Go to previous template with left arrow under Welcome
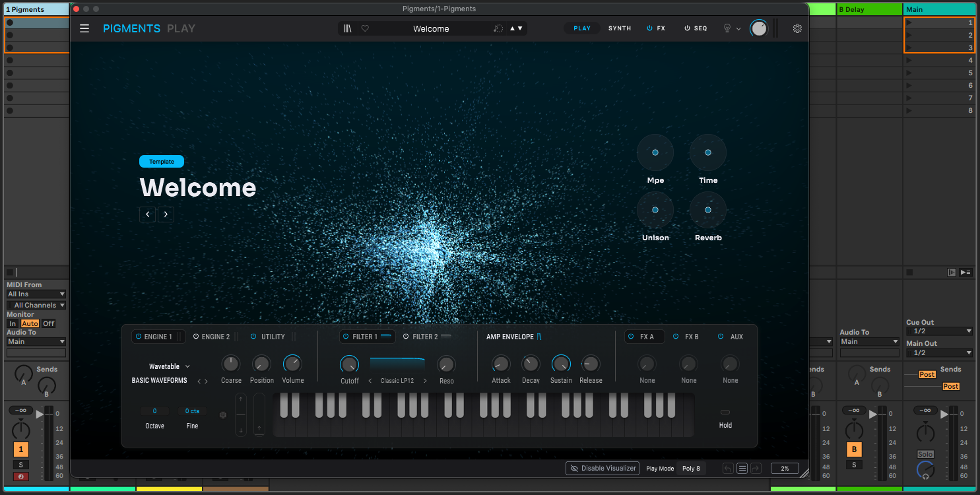Image resolution: width=980 pixels, height=495 pixels. [x=147, y=214]
